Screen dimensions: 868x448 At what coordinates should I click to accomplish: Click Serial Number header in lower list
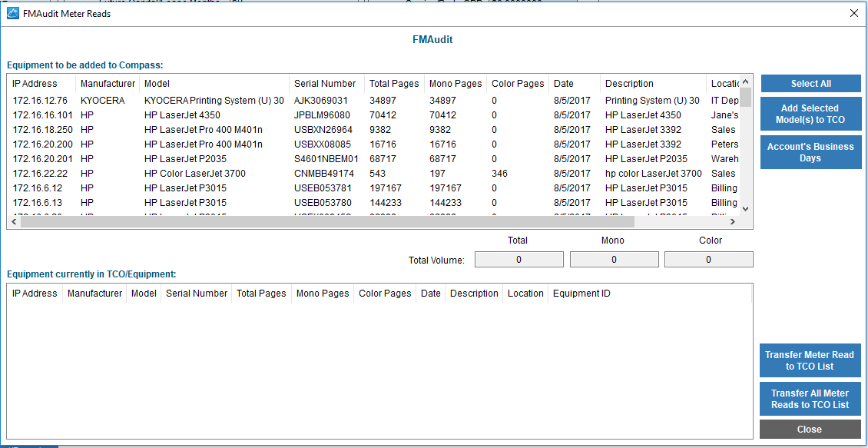[x=197, y=294]
